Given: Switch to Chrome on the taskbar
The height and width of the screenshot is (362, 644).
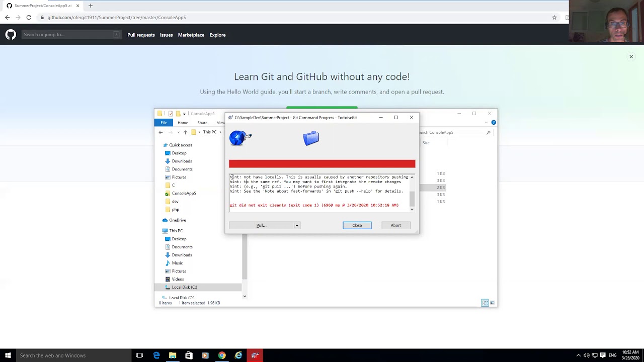Looking at the screenshot, I should 222,355.
